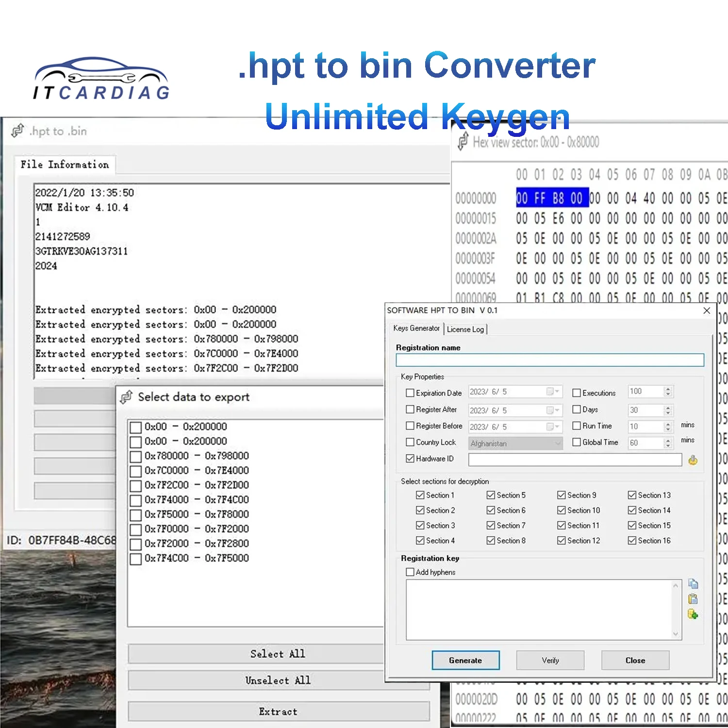The height and width of the screenshot is (728, 728).
Task: Switch to the License Log tab
Action: 465,329
